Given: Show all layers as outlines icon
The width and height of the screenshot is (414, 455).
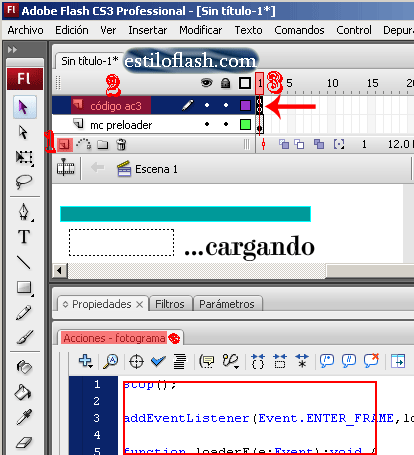Looking at the screenshot, I should coord(245,83).
